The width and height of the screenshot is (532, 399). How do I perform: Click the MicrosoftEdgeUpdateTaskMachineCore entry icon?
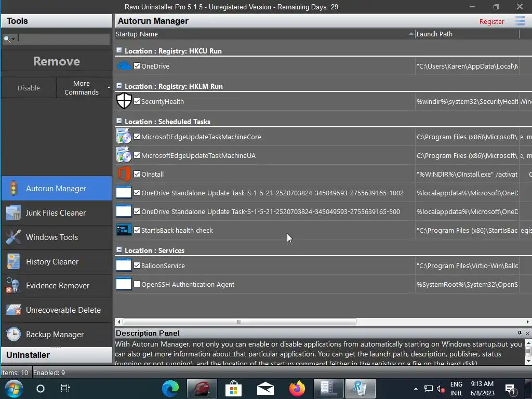tap(124, 137)
